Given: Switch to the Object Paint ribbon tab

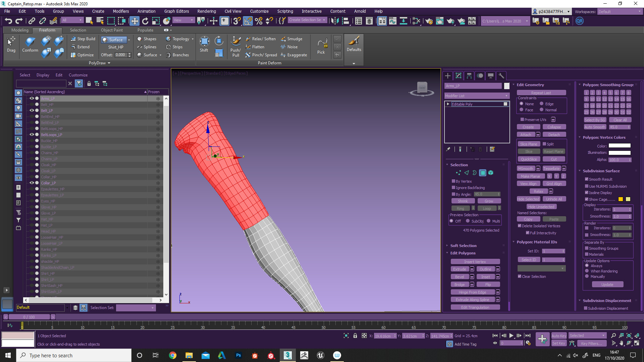Looking at the screenshot, I should [112, 30].
